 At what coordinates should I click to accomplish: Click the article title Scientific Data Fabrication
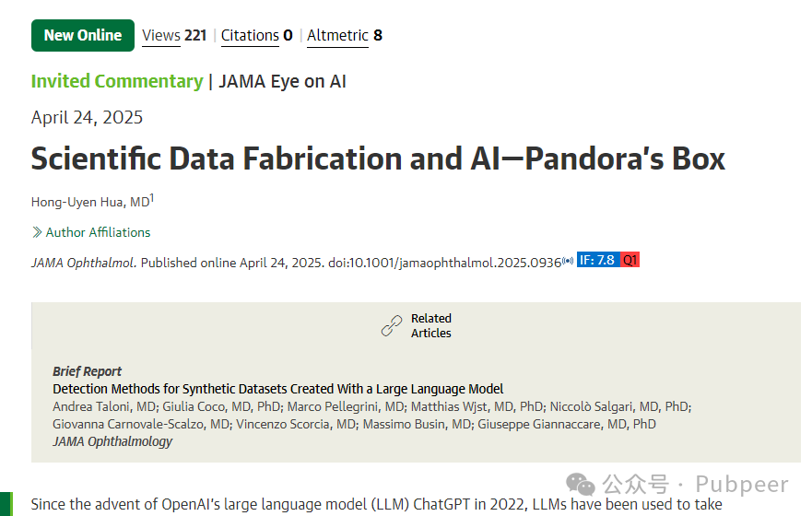(378, 158)
